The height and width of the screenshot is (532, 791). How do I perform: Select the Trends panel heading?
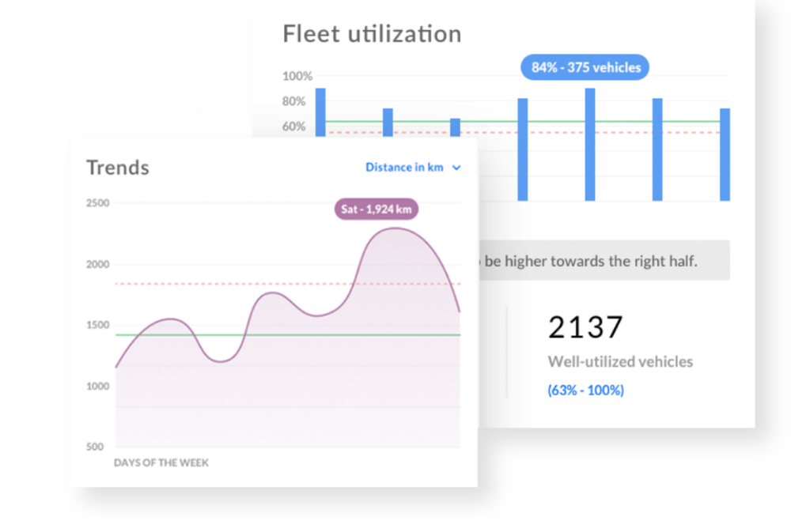click(x=117, y=168)
